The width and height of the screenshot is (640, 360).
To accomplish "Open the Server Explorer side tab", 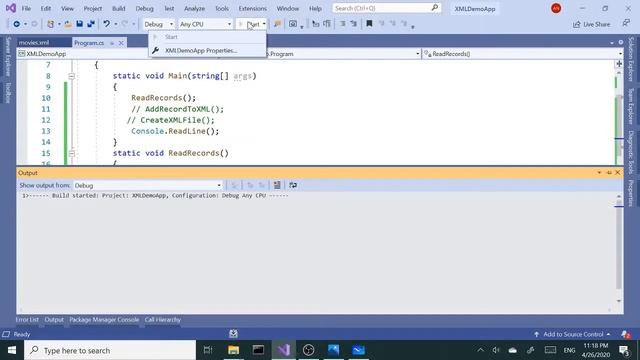I will (x=8, y=57).
